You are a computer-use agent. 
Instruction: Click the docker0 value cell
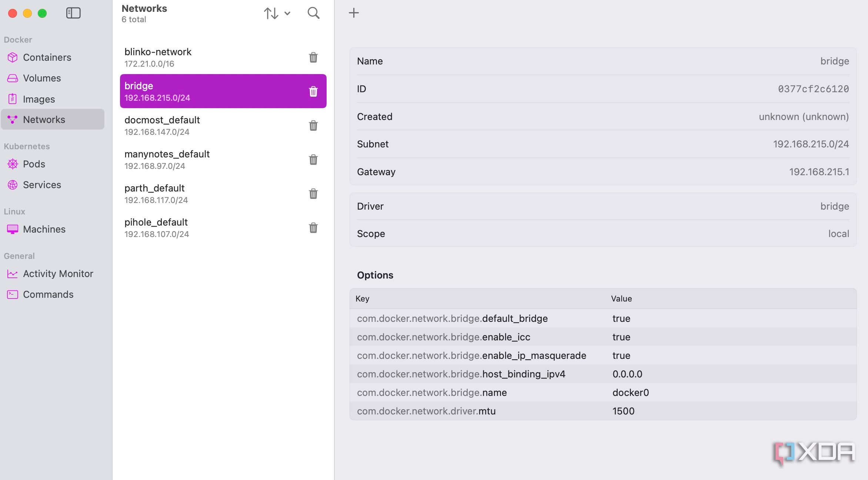[631, 393]
